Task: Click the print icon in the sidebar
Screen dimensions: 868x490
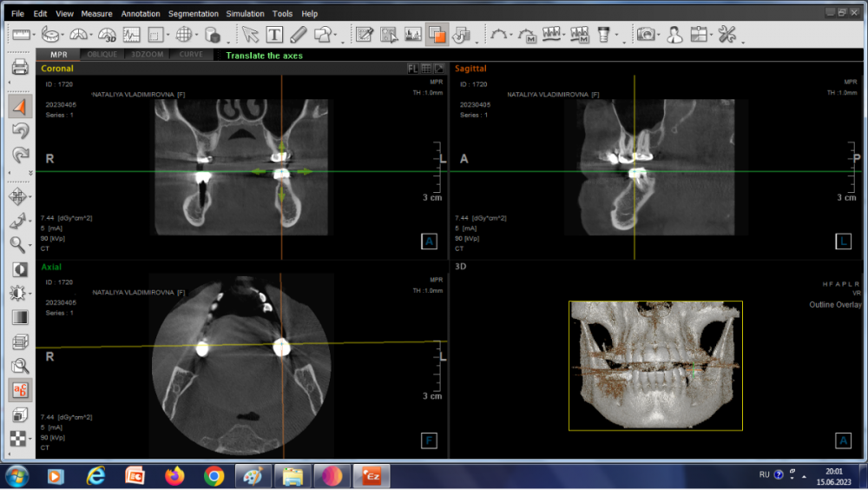Action: [19, 67]
